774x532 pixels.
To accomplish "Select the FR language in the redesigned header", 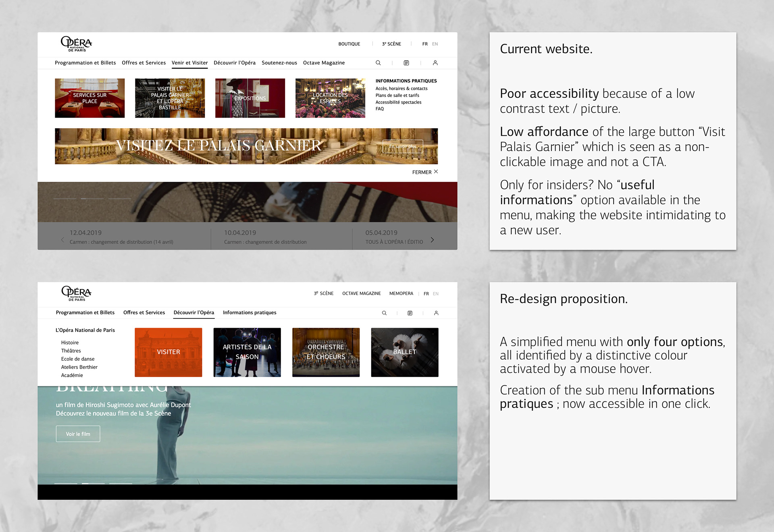I will click(426, 294).
